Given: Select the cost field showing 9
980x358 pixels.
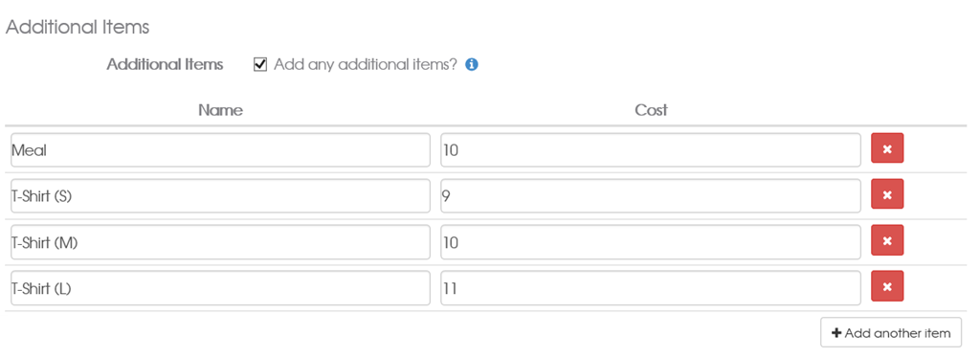Looking at the screenshot, I should pyautogui.click(x=651, y=195).
